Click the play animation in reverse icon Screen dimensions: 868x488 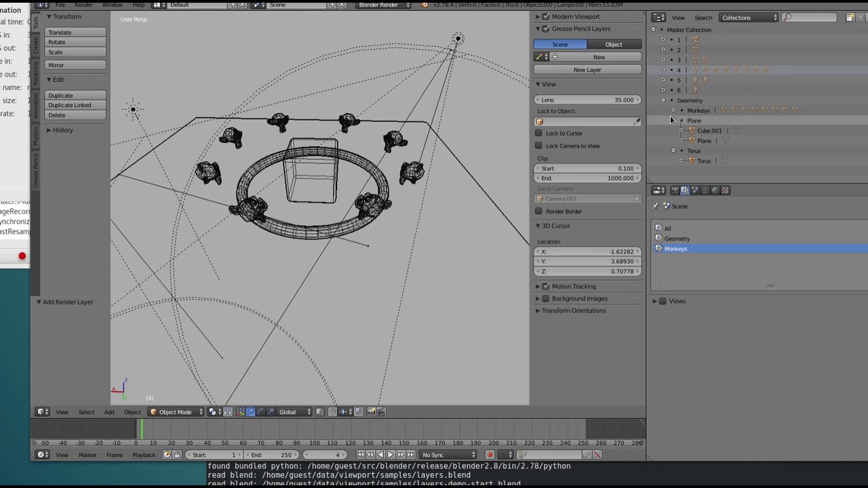(380, 455)
